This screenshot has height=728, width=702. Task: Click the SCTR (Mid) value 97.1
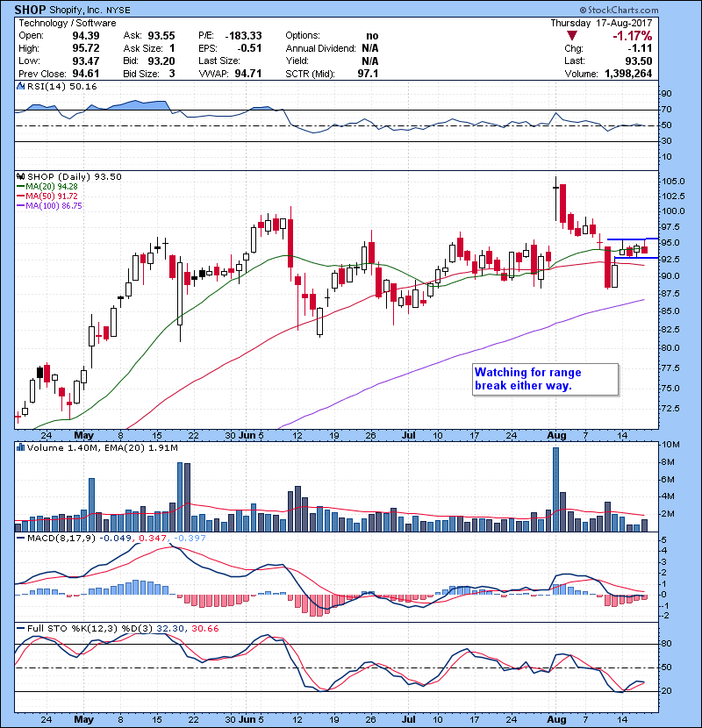368,74
